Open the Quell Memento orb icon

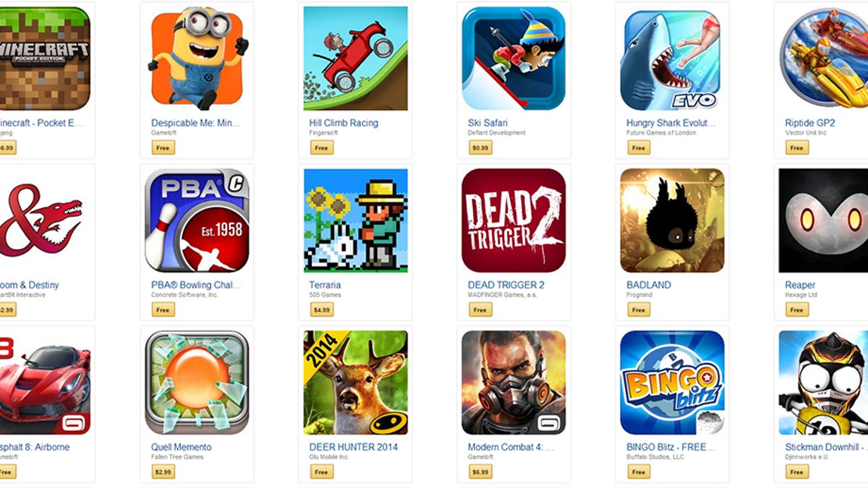coord(197,382)
